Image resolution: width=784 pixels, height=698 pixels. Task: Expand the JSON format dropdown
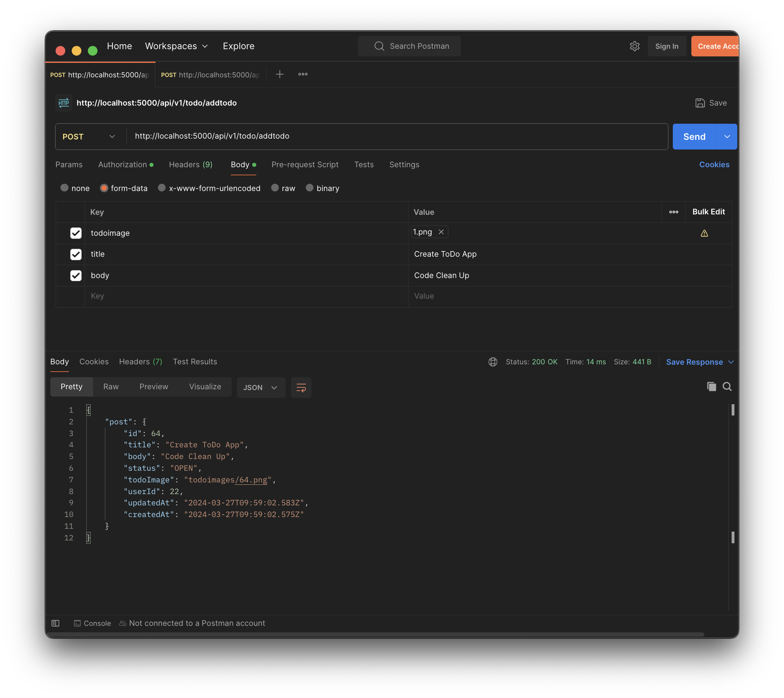tap(261, 387)
